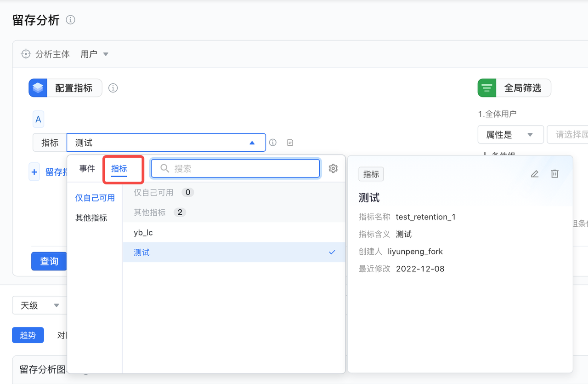The image size is (588, 384).
Task: Click the info icon next to 配置指标
Action: click(113, 88)
